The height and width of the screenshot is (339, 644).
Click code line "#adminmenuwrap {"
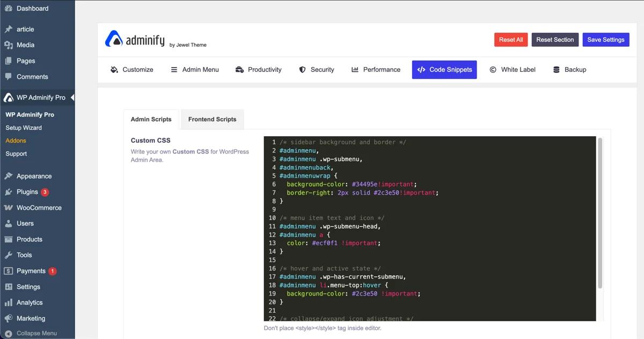click(x=309, y=176)
